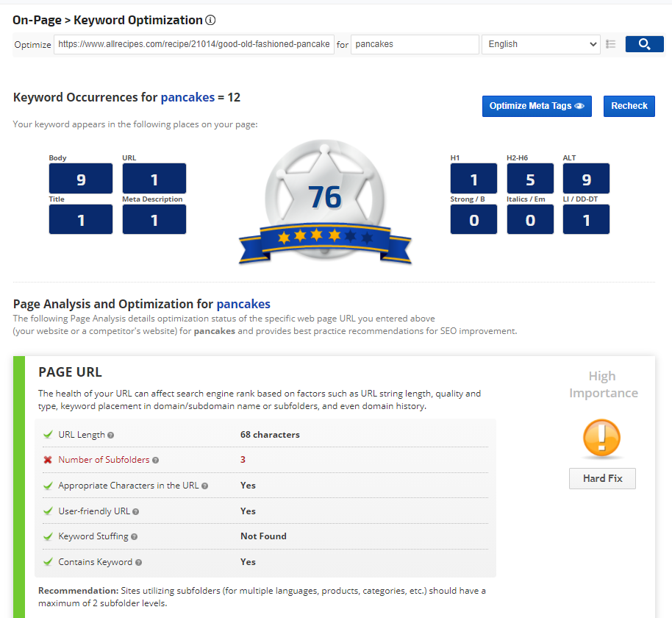
Task: Click the H2-H6 occurrences count box
Action: tap(530, 179)
